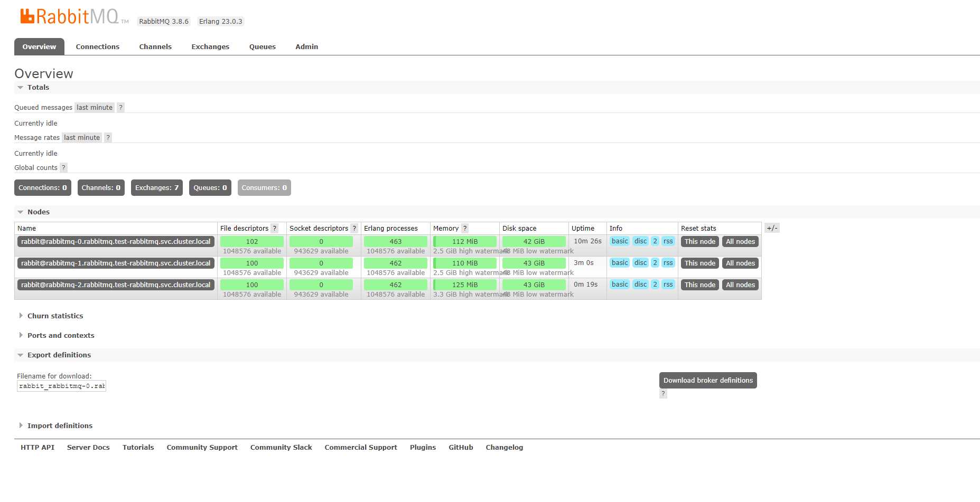This screenshot has width=980, height=502.
Task: Open help for Global counts
Action: tap(63, 168)
